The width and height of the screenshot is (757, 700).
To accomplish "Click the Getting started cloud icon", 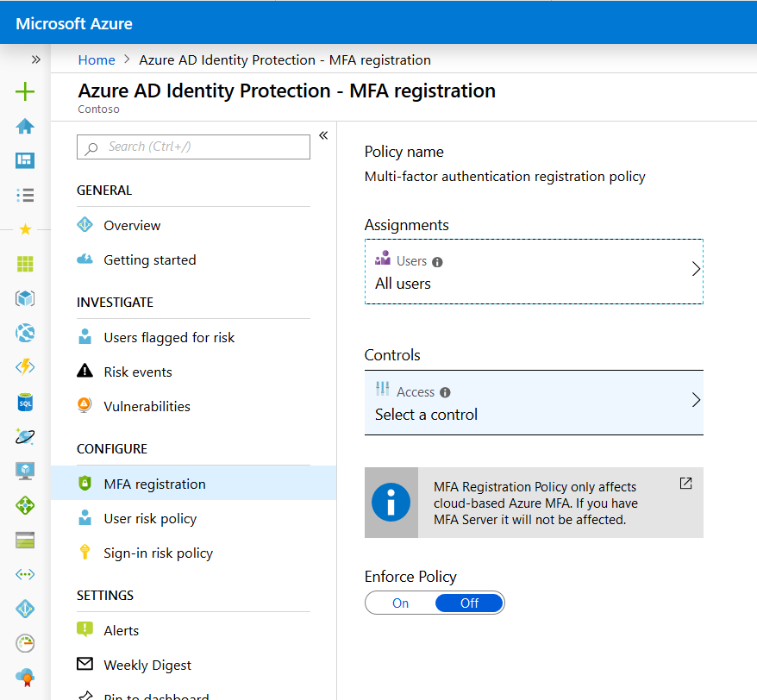I will click(x=85, y=259).
